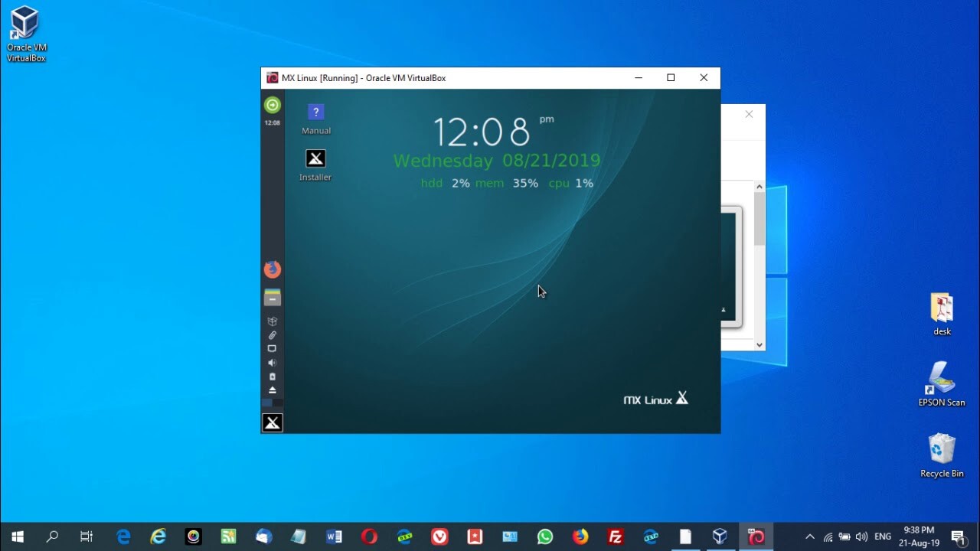The width and height of the screenshot is (980, 551).
Task: Launch the MX Linux Installer desktop icon
Action: tap(315, 165)
